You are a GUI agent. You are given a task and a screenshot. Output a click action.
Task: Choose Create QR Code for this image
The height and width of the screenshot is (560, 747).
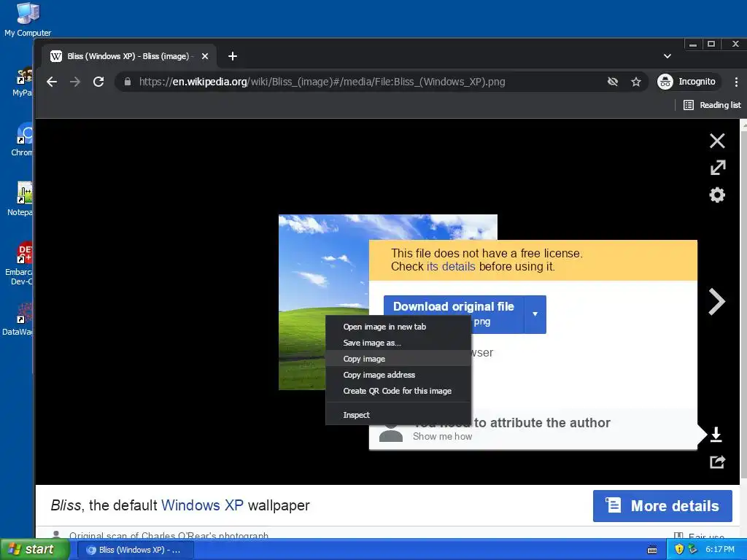tap(398, 391)
